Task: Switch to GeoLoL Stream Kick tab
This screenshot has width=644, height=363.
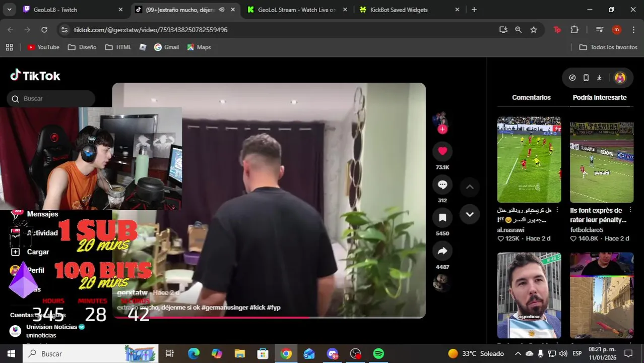Action: click(x=296, y=10)
